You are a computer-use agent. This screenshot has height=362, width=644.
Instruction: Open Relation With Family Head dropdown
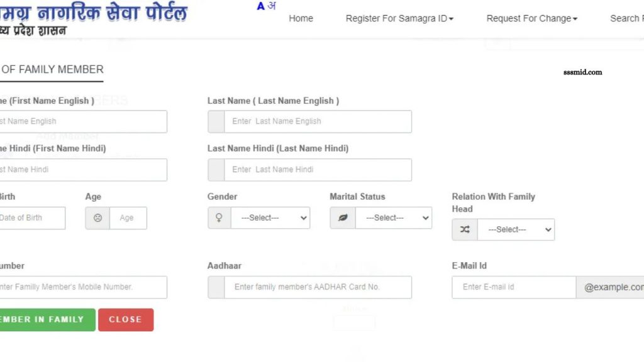[516, 229]
